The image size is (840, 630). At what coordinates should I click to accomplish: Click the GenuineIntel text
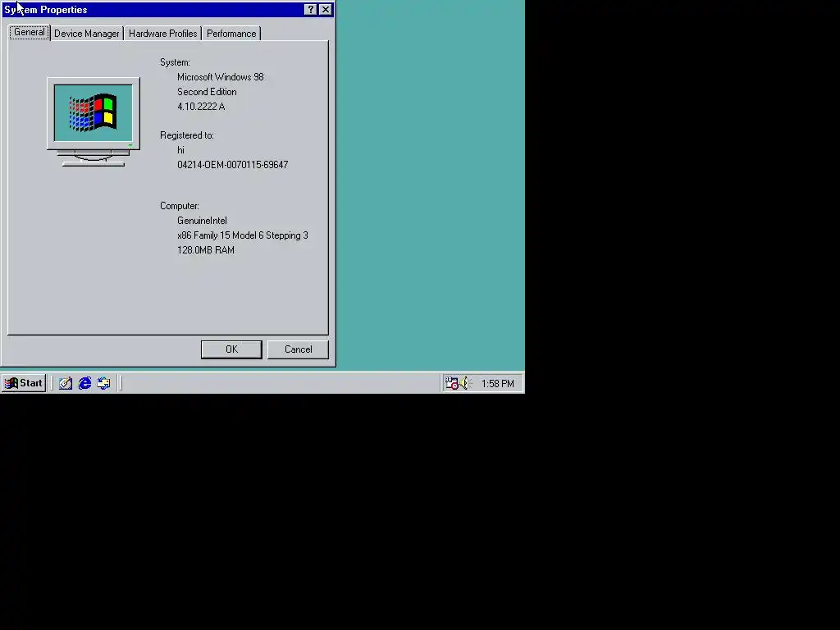click(x=202, y=221)
